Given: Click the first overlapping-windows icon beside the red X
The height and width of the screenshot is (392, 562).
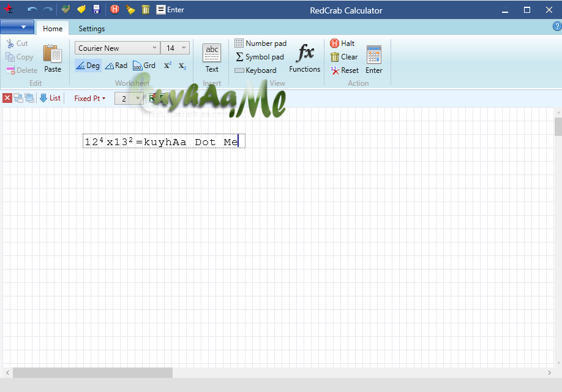Looking at the screenshot, I should coord(18,98).
